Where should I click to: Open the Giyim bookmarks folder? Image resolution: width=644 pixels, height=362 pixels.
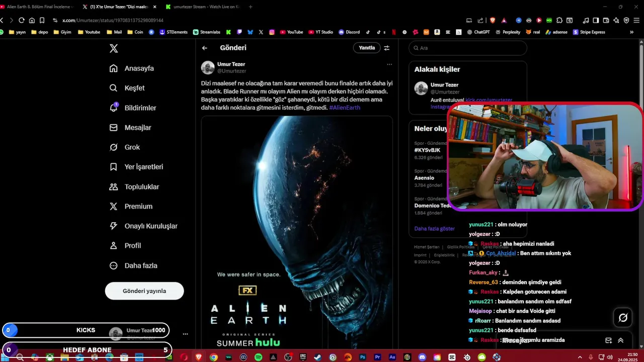(x=62, y=32)
